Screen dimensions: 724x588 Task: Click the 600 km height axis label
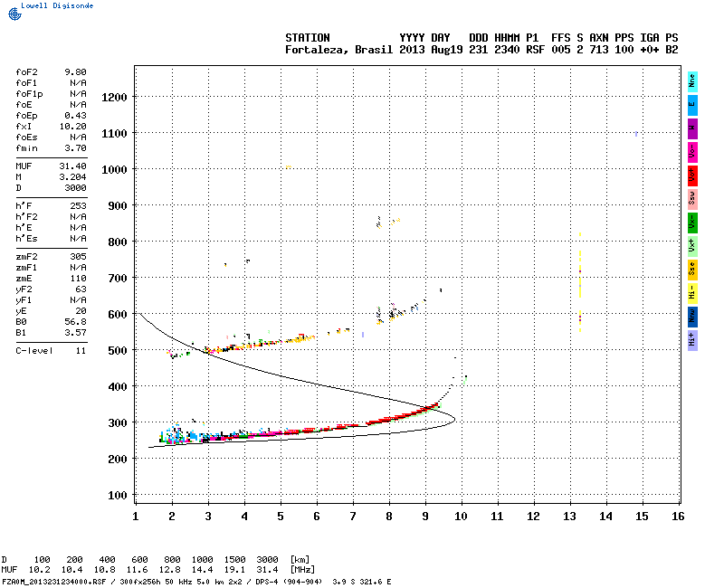(x=118, y=314)
